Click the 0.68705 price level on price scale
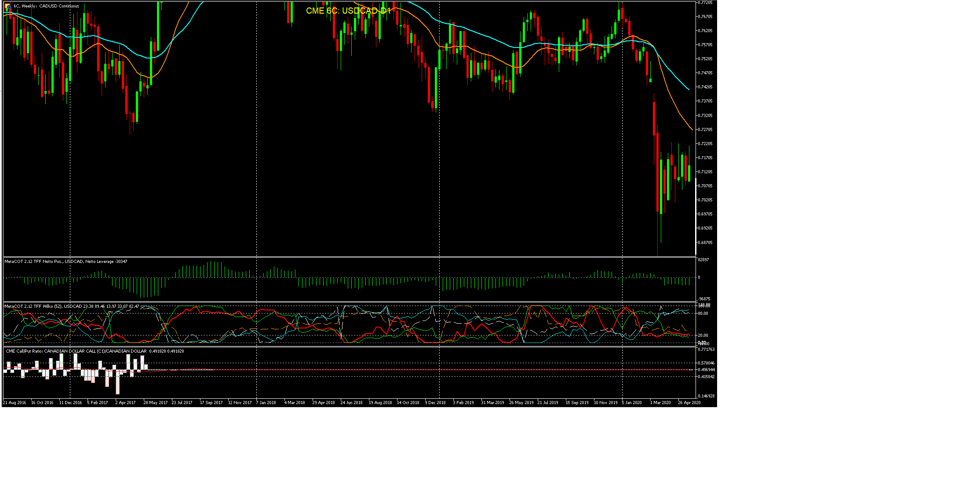This screenshot has width=980, height=492. (x=705, y=243)
